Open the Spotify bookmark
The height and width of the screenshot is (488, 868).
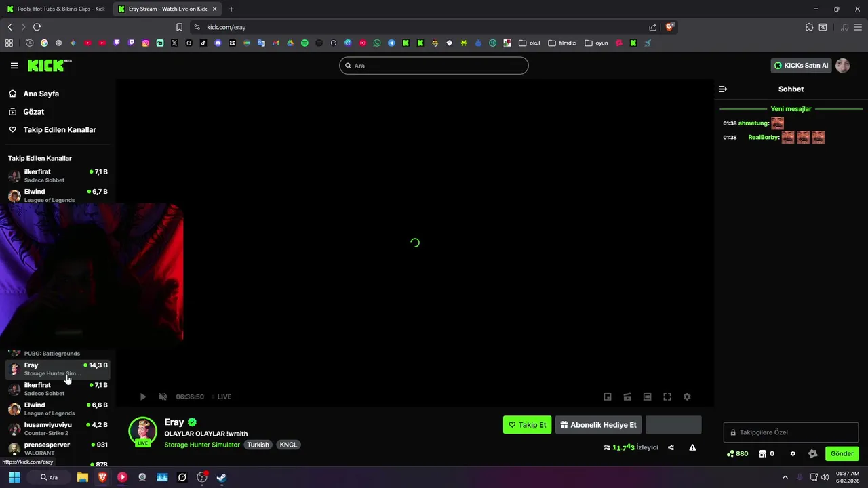tap(304, 43)
